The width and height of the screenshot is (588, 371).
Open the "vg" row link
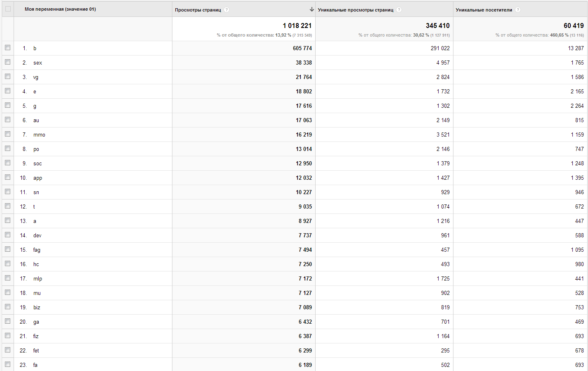(36, 77)
